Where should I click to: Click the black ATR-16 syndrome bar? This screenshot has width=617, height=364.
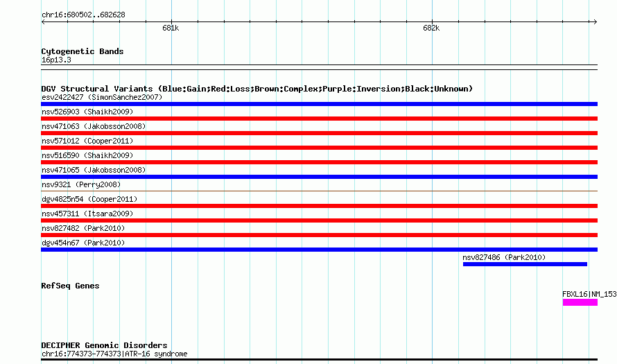[x=319, y=359]
